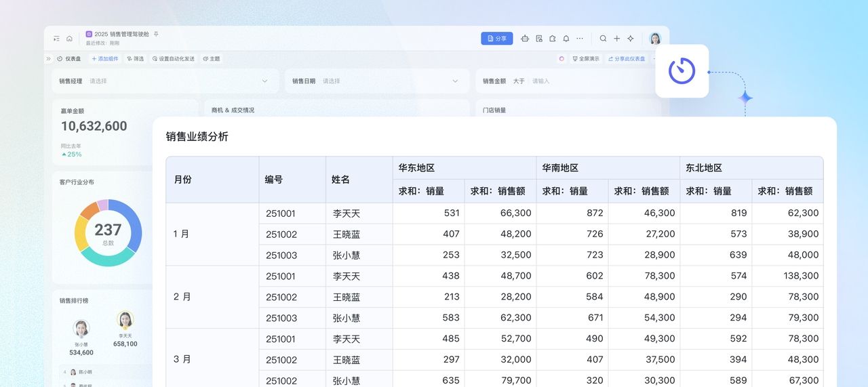
Task: Click the permission lock document icon
Action: pos(539,39)
